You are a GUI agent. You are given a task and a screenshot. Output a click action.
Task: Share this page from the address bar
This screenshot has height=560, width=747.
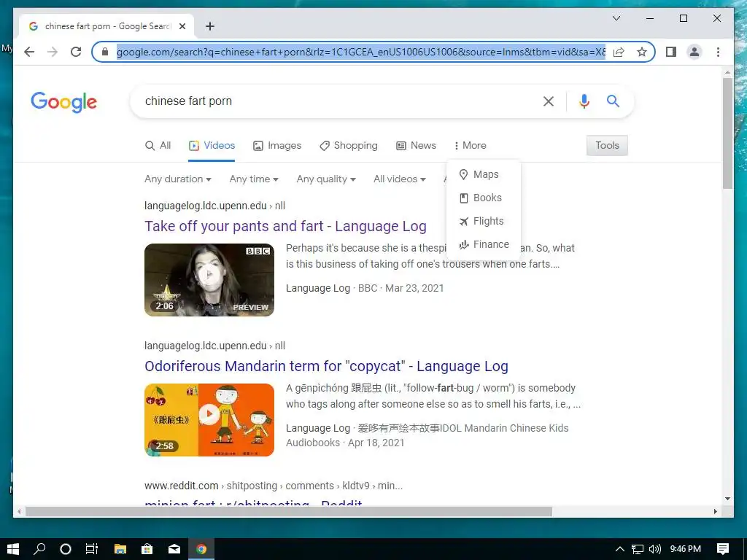click(619, 52)
